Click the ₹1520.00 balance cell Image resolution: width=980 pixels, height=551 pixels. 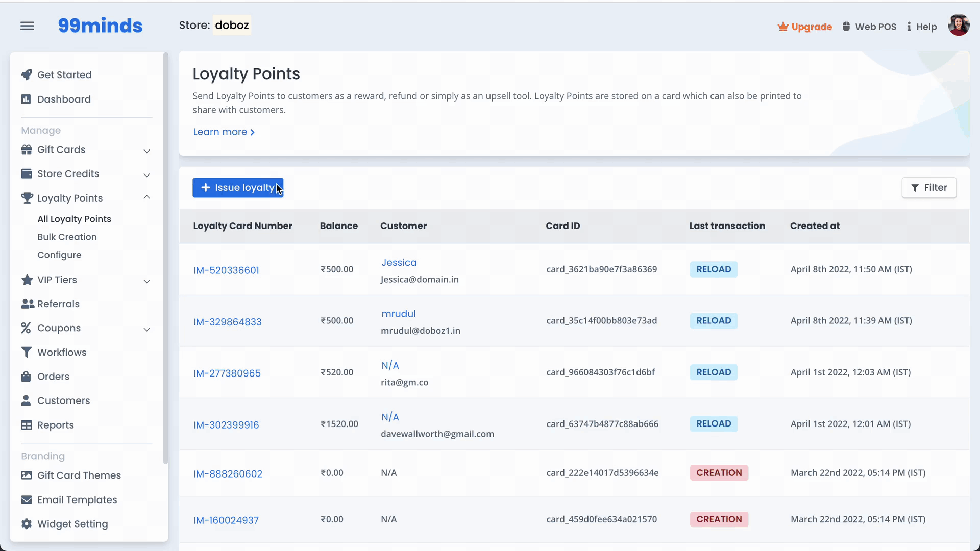[339, 424]
